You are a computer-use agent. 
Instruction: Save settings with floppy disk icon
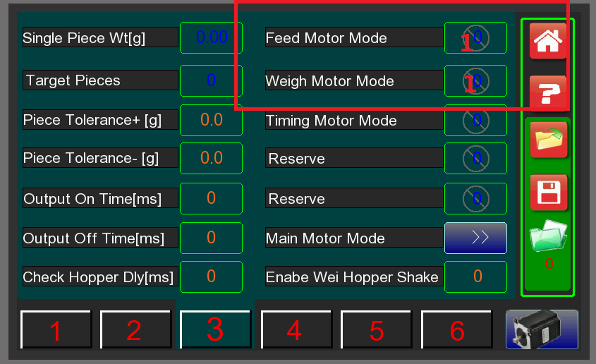coord(548,191)
